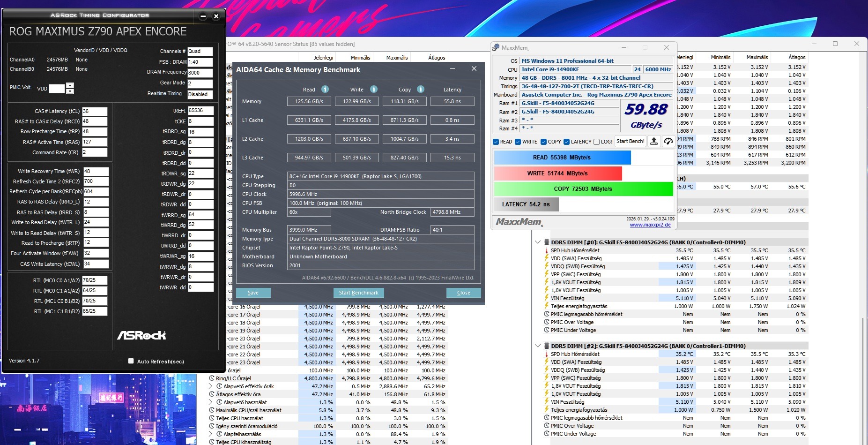Click the "59.88 GByte/s" score in MaxxMem

point(646,116)
